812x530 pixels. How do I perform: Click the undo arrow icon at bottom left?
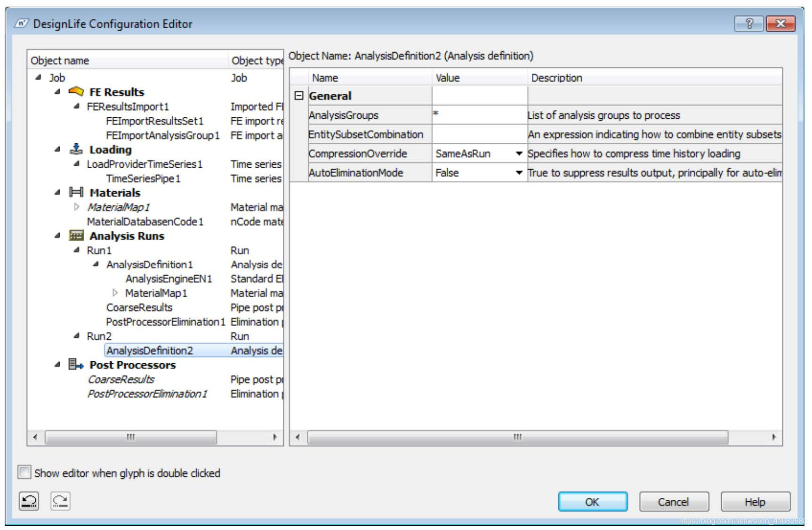pyautogui.click(x=29, y=501)
